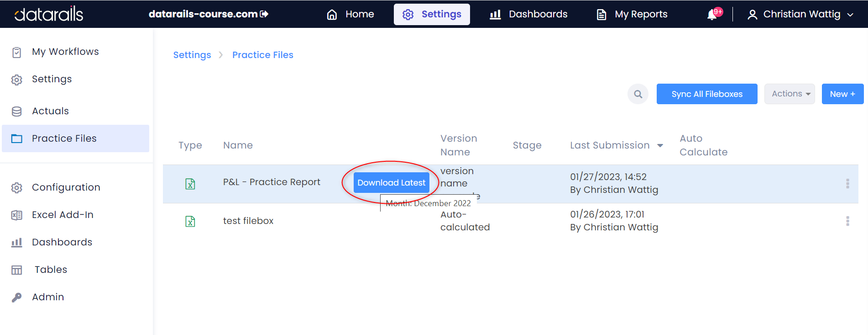Open the Dashboards top navigation tab

(x=528, y=14)
